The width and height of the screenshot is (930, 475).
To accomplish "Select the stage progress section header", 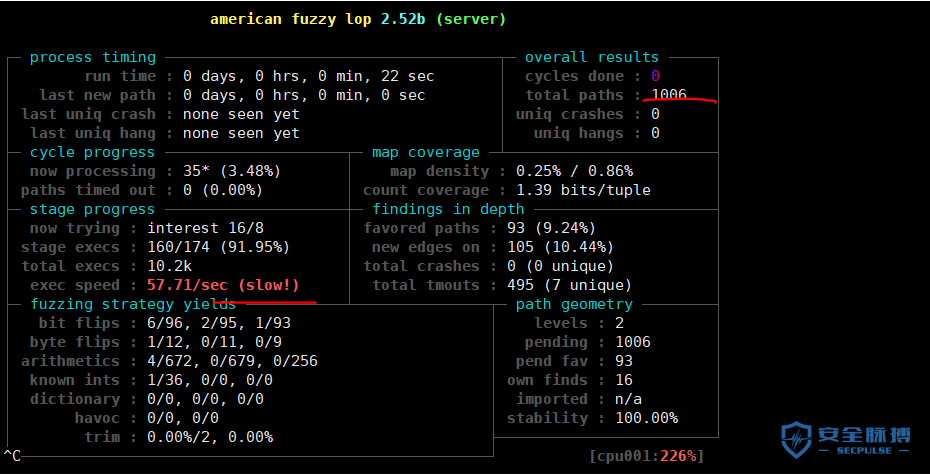I will click(x=92, y=209).
